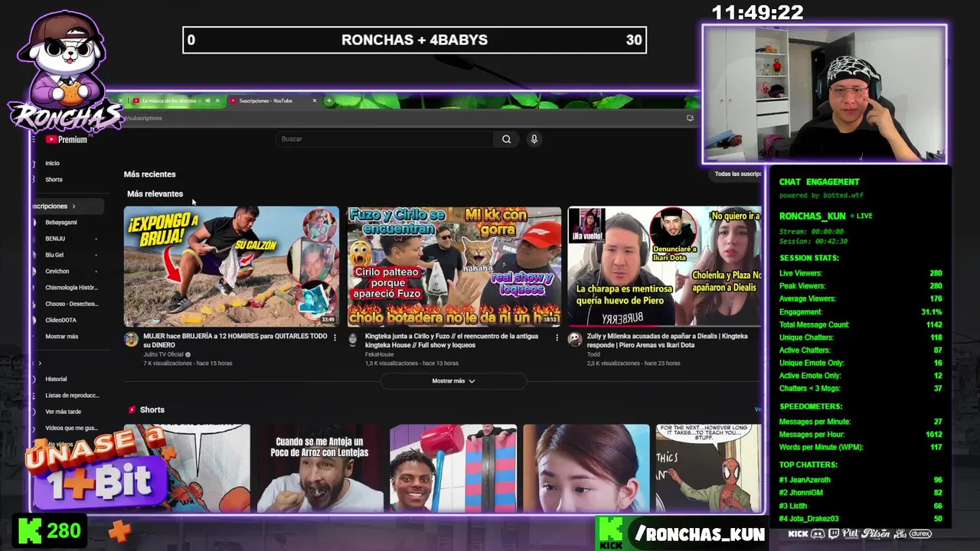Open Bebayagami channel in subscriptions

pyautogui.click(x=61, y=222)
